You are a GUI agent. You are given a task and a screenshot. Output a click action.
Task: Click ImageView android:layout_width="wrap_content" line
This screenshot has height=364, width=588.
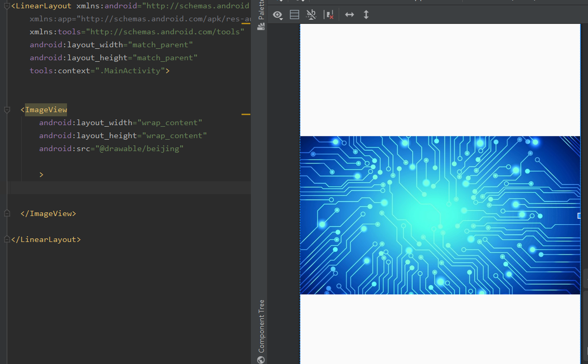click(x=121, y=123)
